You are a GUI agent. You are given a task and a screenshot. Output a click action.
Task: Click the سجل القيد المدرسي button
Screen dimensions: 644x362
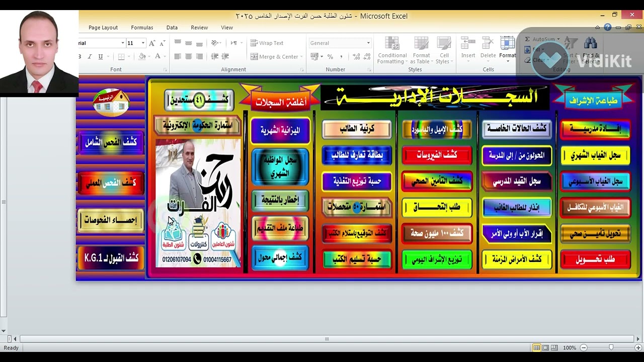tap(517, 182)
